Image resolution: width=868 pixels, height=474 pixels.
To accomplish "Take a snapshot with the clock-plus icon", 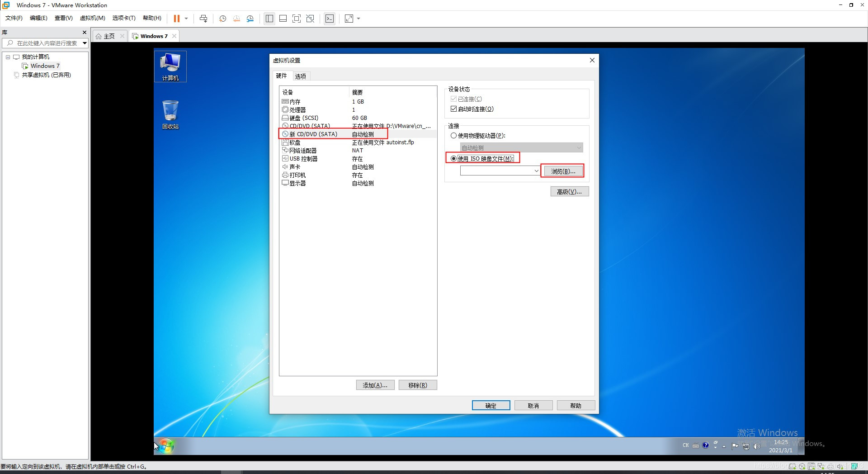I will (x=222, y=19).
